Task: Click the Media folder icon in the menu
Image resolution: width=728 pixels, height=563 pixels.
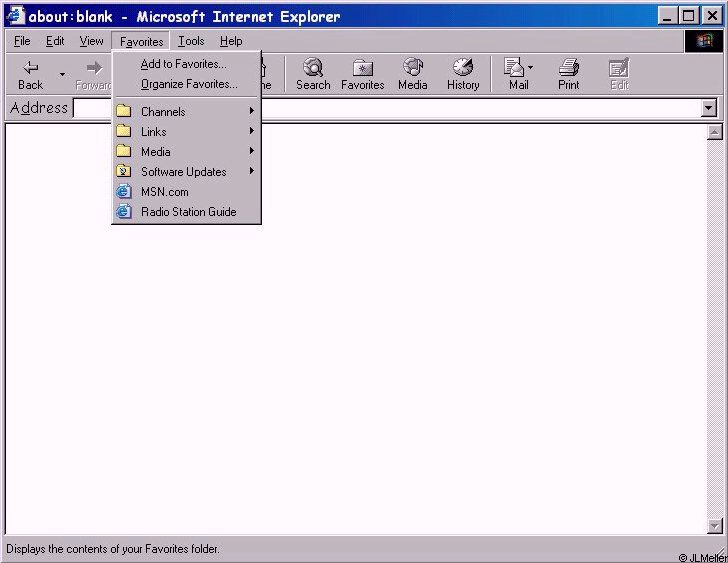Action: tap(124, 151)
